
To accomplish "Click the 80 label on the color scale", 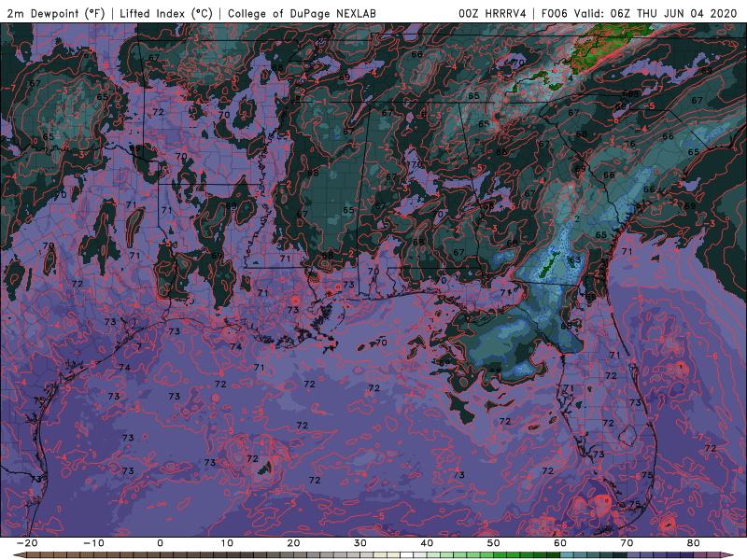I will pyautogui.click(x=694, y=543).
